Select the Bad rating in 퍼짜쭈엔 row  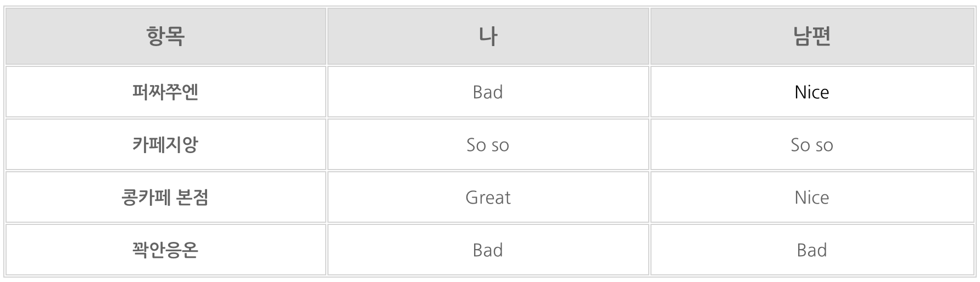488,92
